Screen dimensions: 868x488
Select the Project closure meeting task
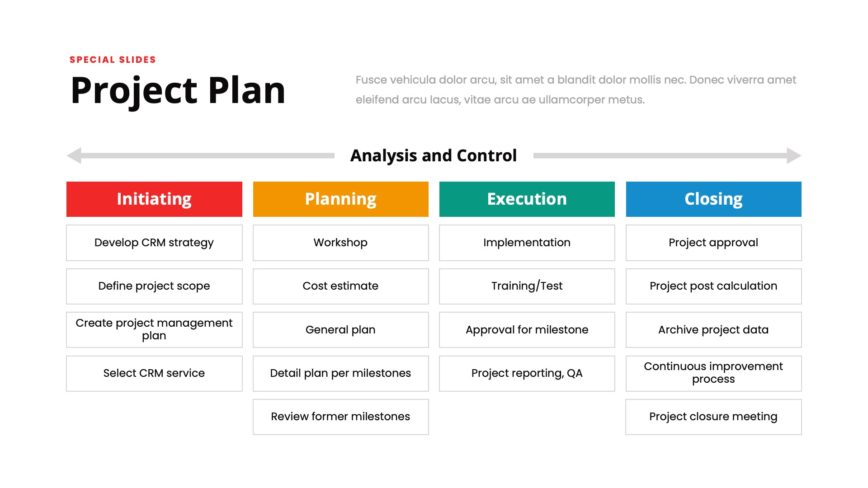click(x=712, y=416)
